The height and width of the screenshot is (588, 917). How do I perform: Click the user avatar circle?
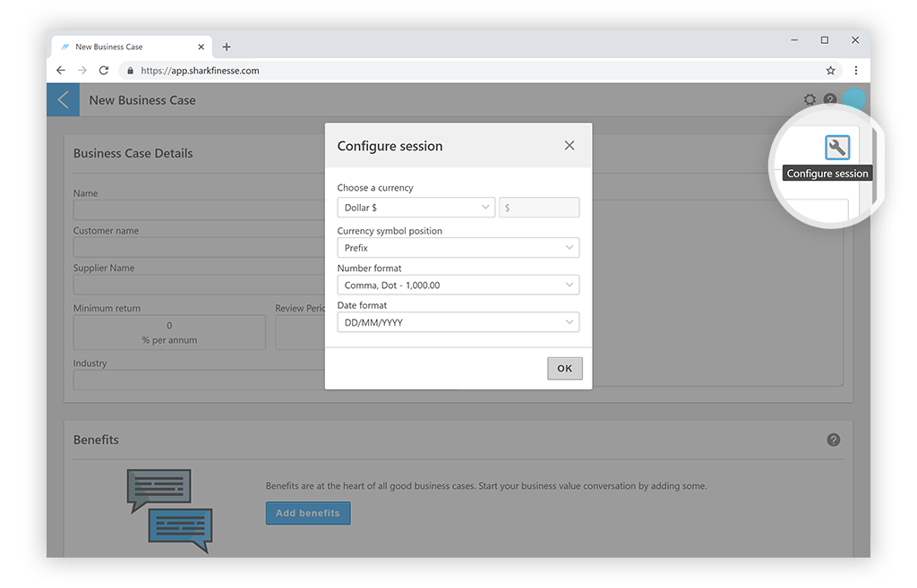point(853,99)
